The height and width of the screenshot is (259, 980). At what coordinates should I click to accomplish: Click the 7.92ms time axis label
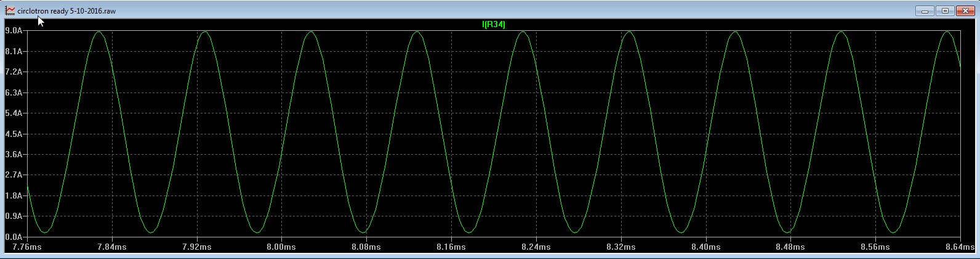pos(197,247)
